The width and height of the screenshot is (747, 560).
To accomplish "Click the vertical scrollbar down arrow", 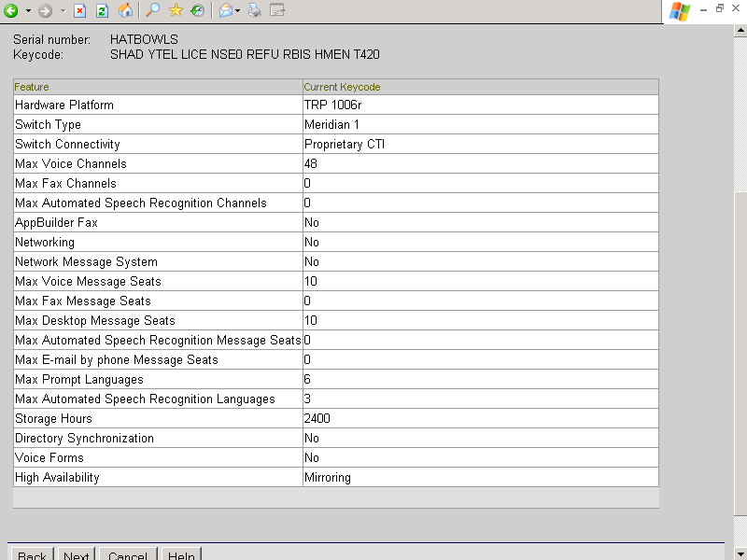I will click(x=740, y=553).
